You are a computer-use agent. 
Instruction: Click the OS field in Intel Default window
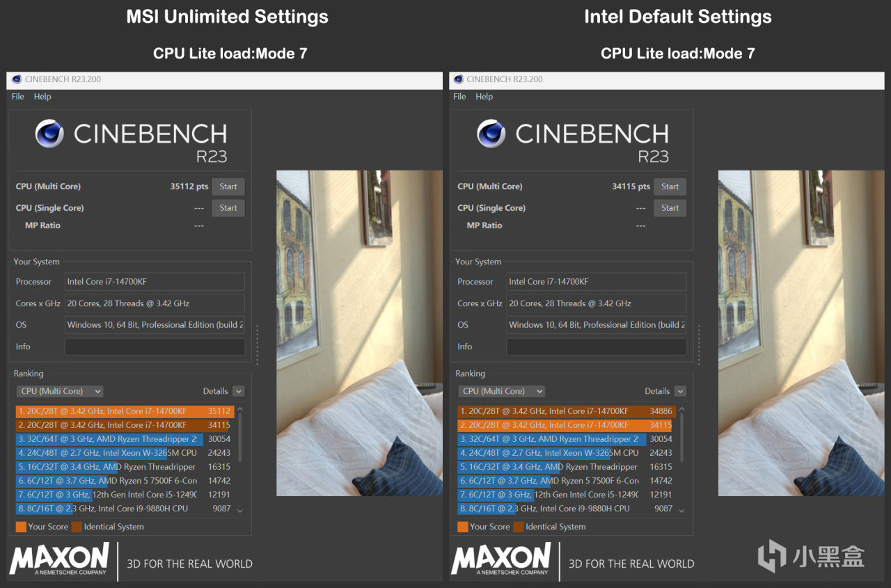click(597, 325)
